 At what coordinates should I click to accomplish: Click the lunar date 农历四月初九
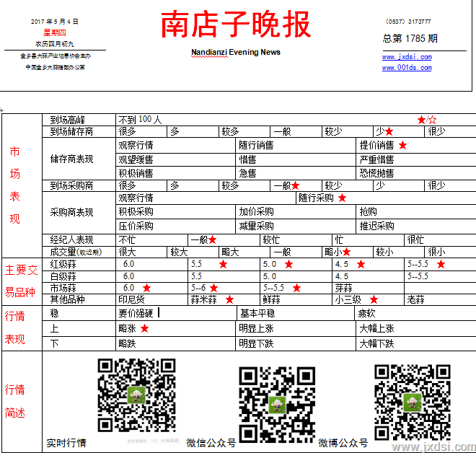point(55,44)
